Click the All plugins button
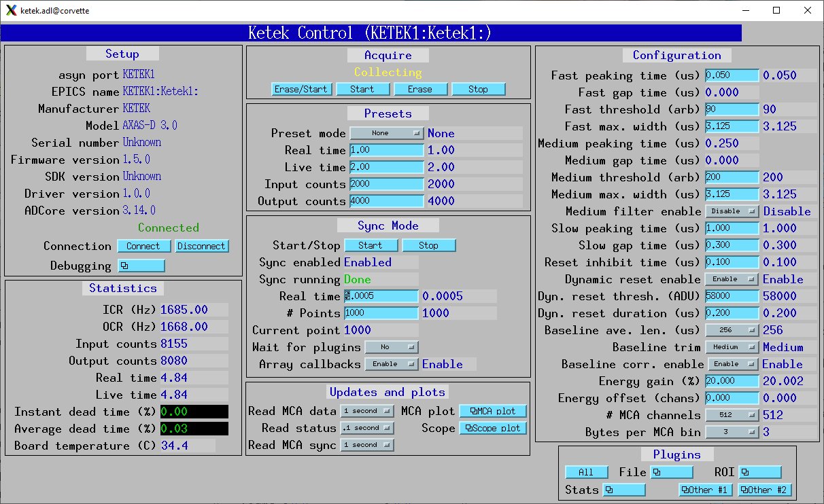The width and height of the screenshot is (824, 504). pos(586,472)
